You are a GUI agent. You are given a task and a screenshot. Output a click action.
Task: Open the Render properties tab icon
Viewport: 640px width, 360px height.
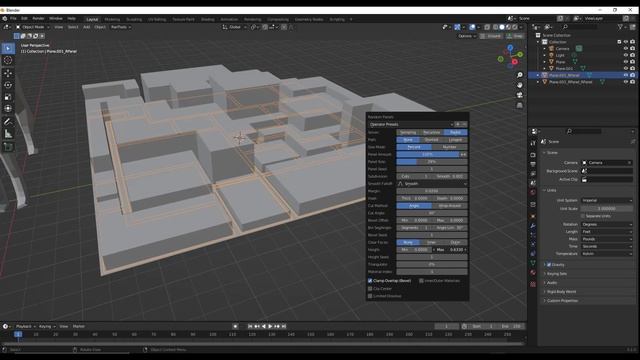533,155
